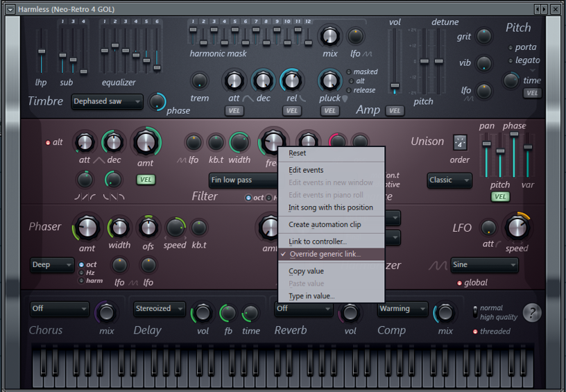Image resolution: width=566 pixels, height=392 pixels.
Task: Click the trem knob
Action: [x=199, y=80]
